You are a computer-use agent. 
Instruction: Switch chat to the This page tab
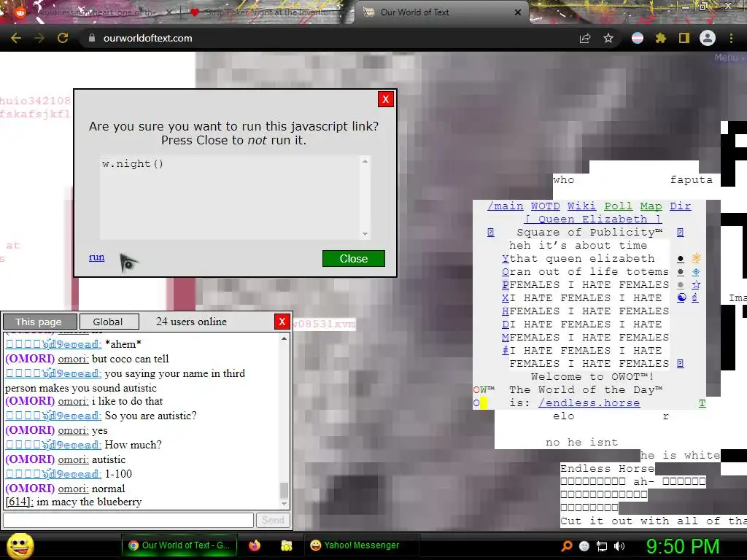pos(39,322)
